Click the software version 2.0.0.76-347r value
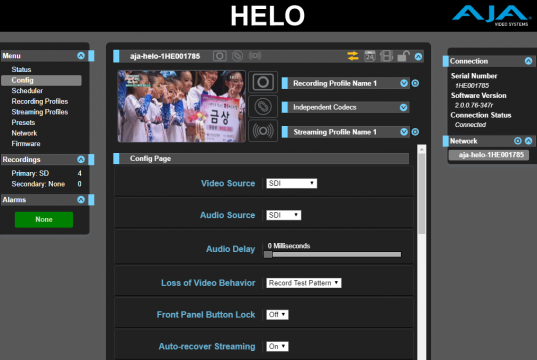 [474, 105]
